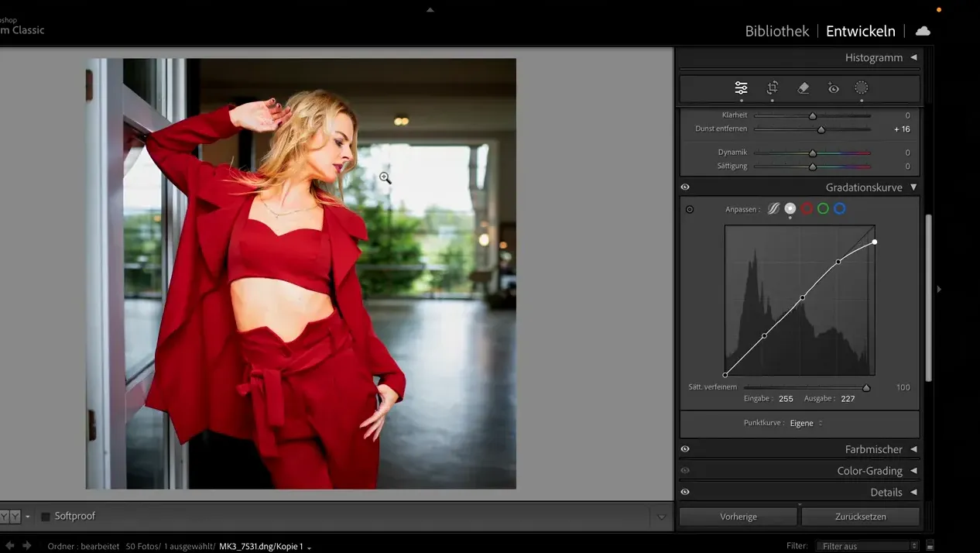This screenshot has width=980, height=553.
Task: Open the Filter aus dropdown
Action: 866,545
